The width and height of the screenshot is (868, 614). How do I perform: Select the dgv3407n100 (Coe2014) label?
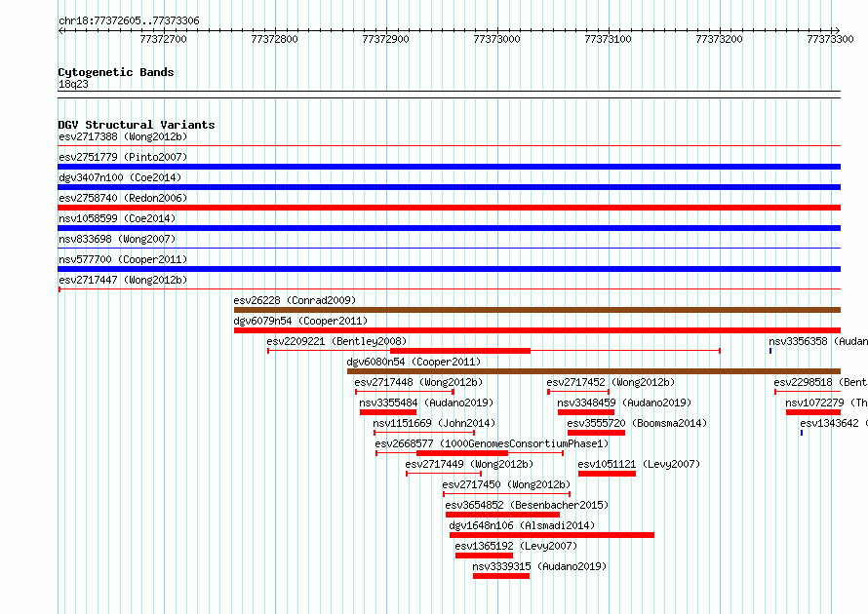120,177
